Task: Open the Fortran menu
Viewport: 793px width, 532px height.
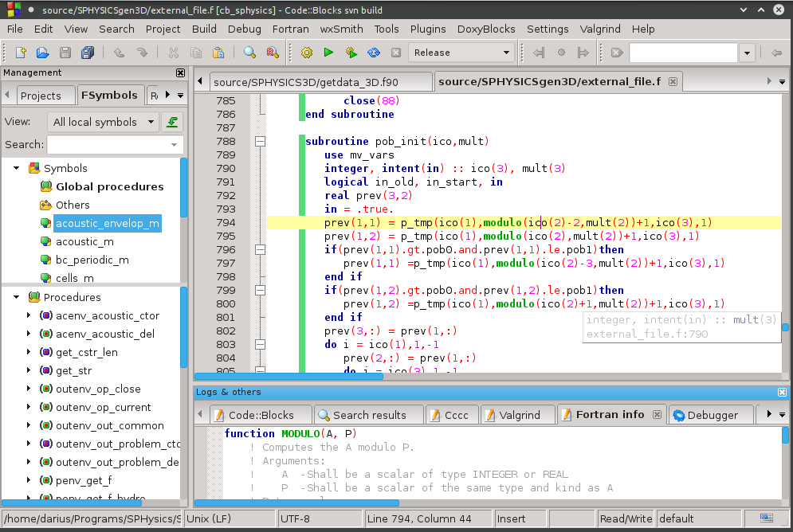Action: pos(290,29)
